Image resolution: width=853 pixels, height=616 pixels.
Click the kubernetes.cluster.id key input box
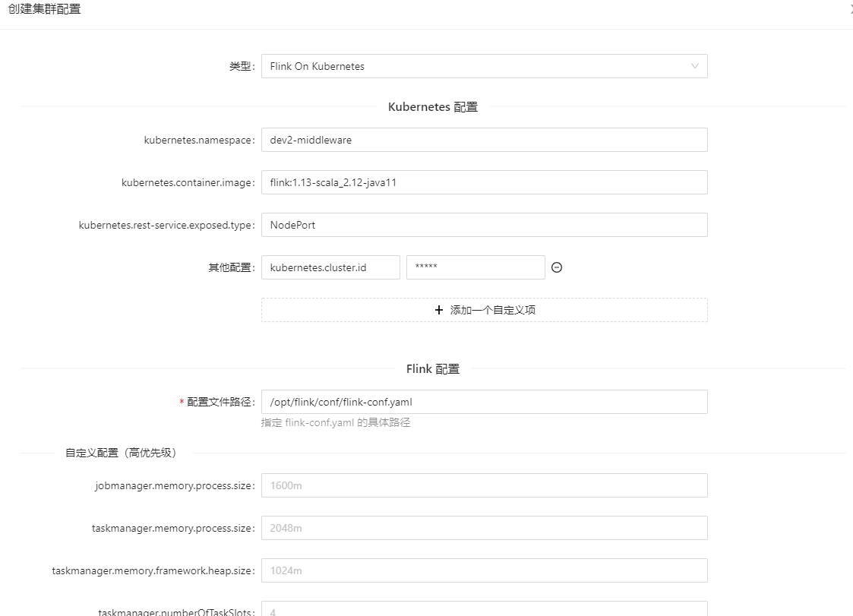click(330, 267)
